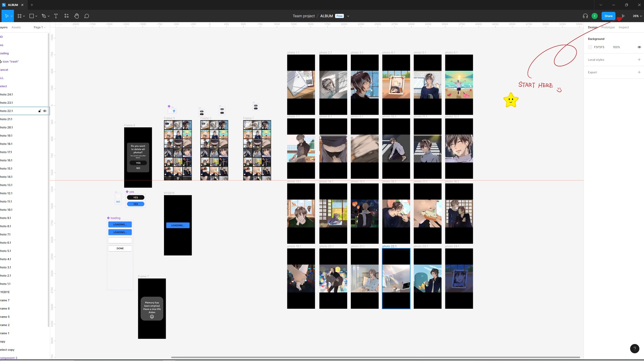Viewport: 644px width, 361px height.
Task: Open Frame tool options dropdown
Action: tap(24, 16)
